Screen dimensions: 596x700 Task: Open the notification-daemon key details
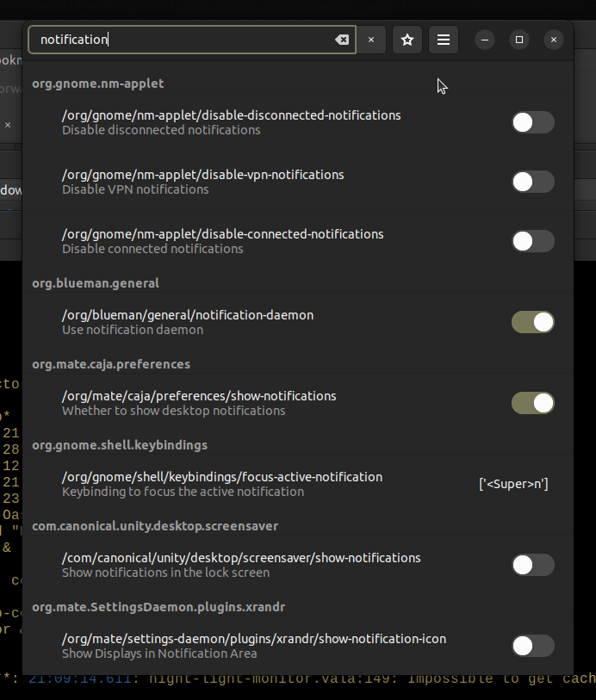(x=188, y=322)
